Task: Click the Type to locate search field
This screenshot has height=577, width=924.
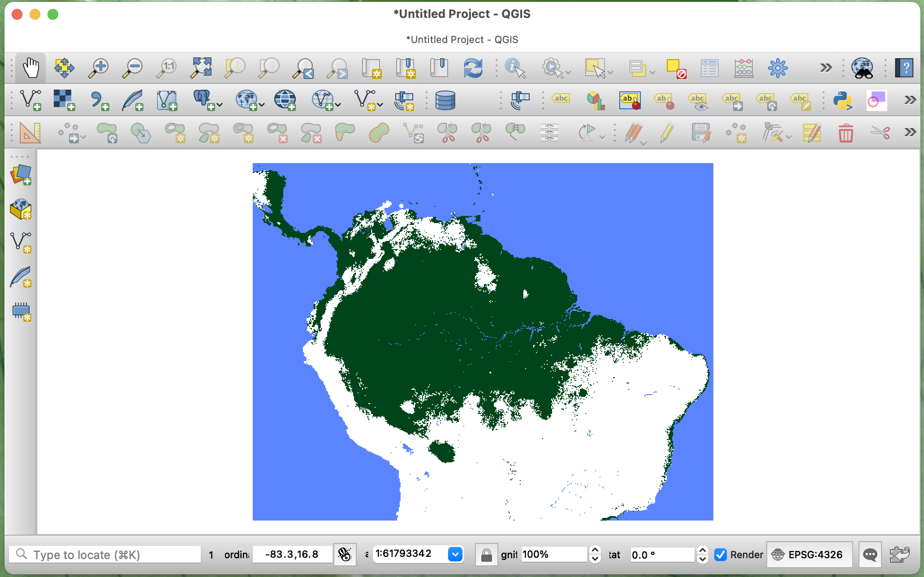Action: (105, 555)
